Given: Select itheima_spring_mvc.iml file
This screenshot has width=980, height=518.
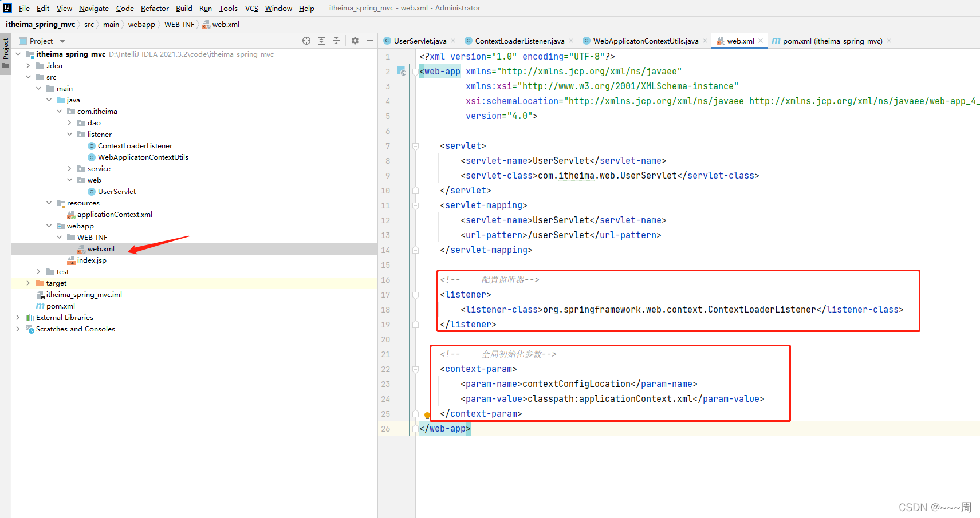Looking at the screenshot, I should coord(84,294).
